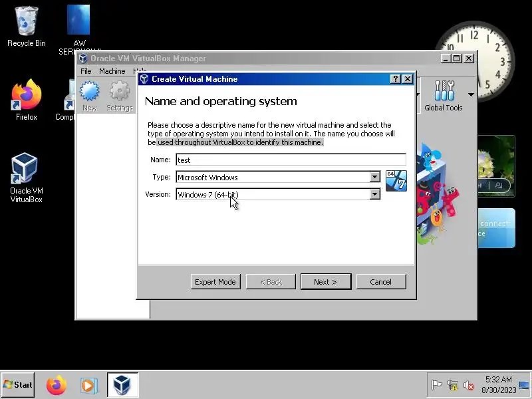Viewport: 532px width, 399px height.
Task: Select the blue AW desktop file icon
Action: click(78, 20)
